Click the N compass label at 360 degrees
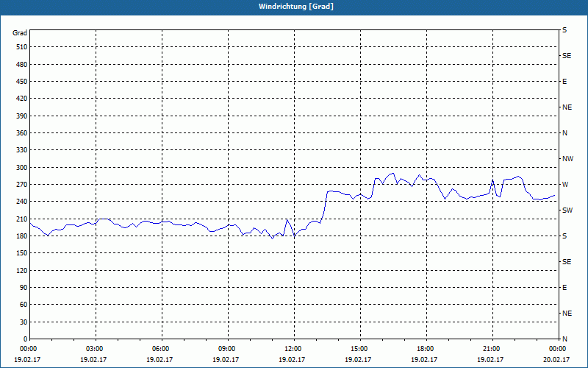Image resolution: width=588 pixels, height=368 pixels. pyautogui.click(x=564, y=133)
